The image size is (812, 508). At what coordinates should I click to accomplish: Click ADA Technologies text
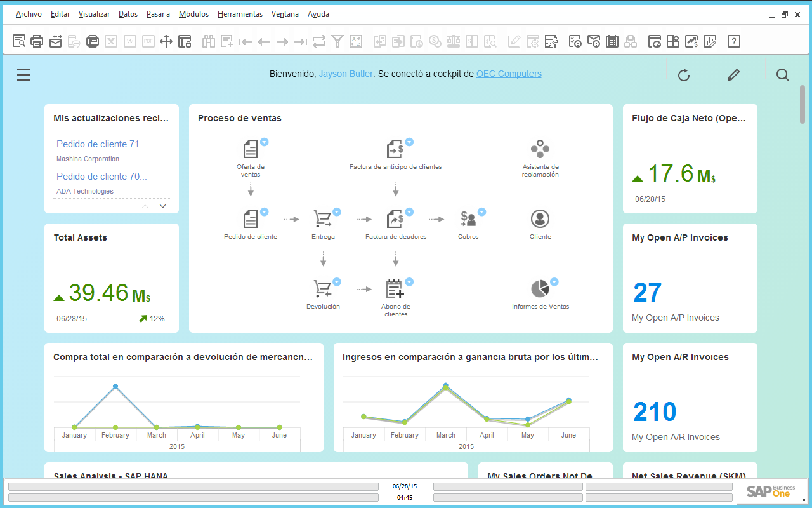tap(85, 191)
